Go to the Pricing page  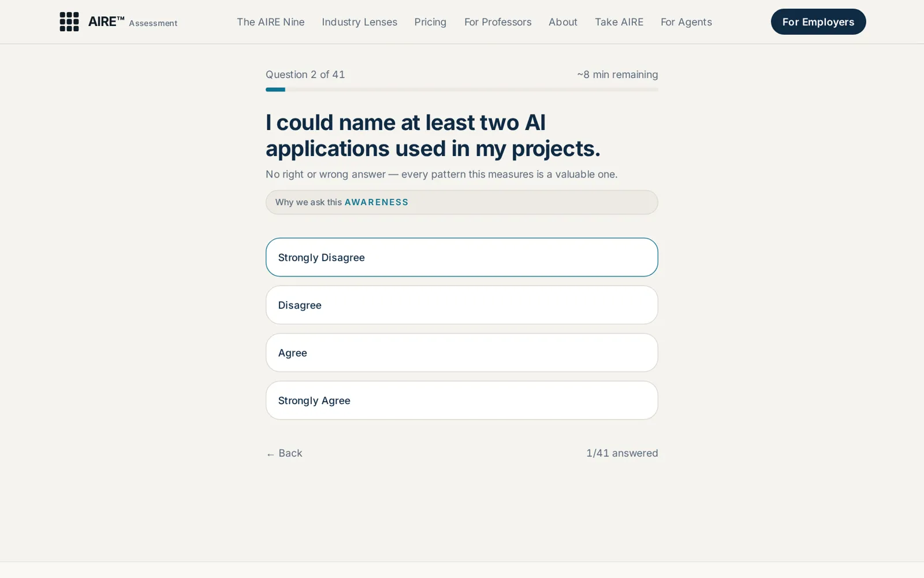430,22
